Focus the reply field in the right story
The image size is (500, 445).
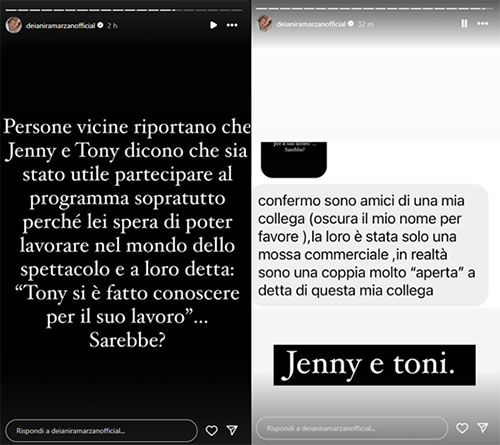point(352,428)
